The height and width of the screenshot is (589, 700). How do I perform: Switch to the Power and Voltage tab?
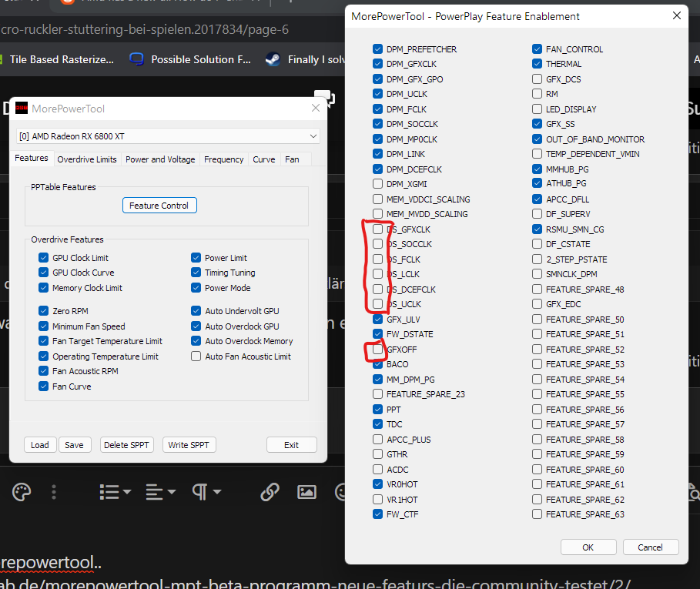pyautogui.click(x=160, y=159)
